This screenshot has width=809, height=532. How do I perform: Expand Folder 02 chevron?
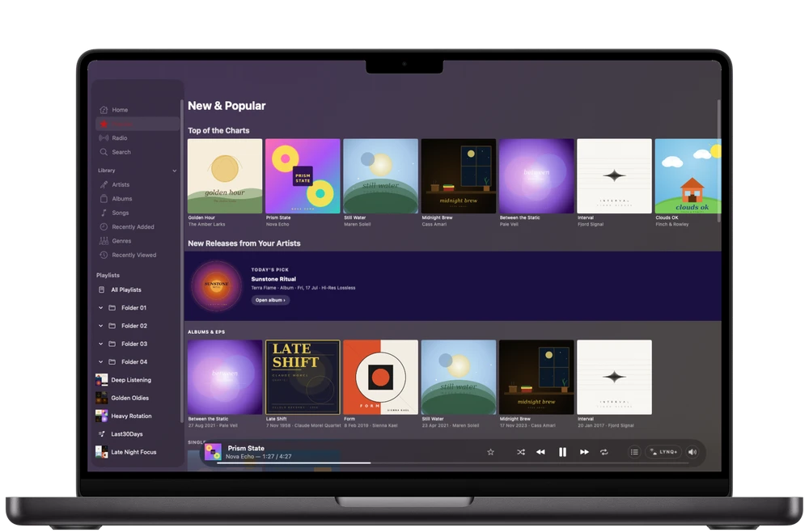coord(100,326)
